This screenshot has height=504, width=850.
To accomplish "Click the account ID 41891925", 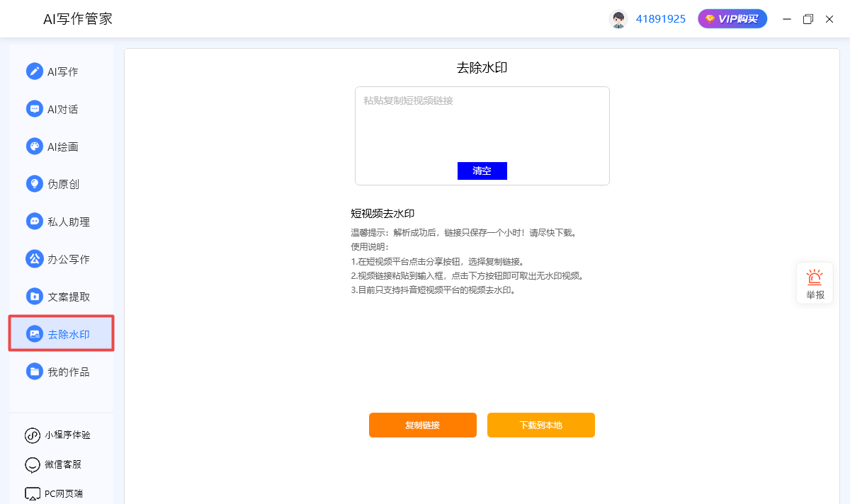I will pos(661,19).
